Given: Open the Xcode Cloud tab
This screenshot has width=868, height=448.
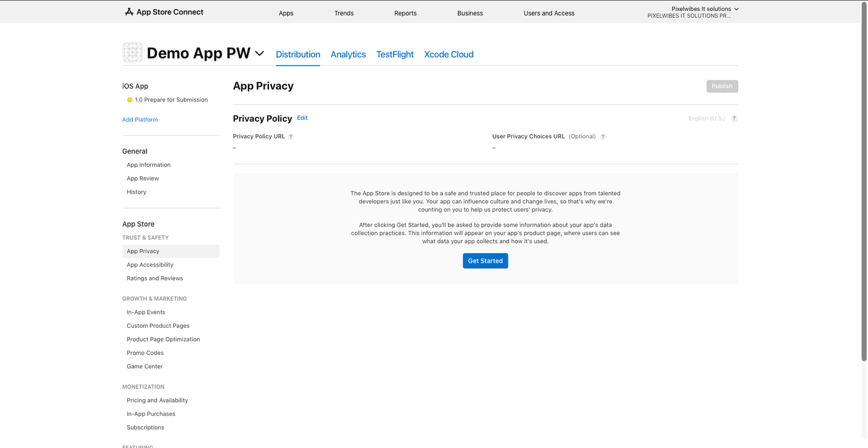Looking at the screenshot, I should point(449,54).
